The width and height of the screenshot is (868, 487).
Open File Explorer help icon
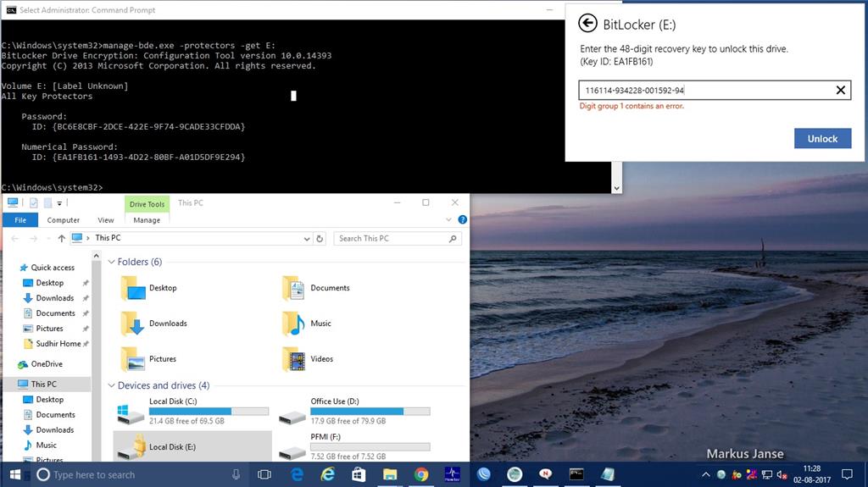[x=462, y=219]
